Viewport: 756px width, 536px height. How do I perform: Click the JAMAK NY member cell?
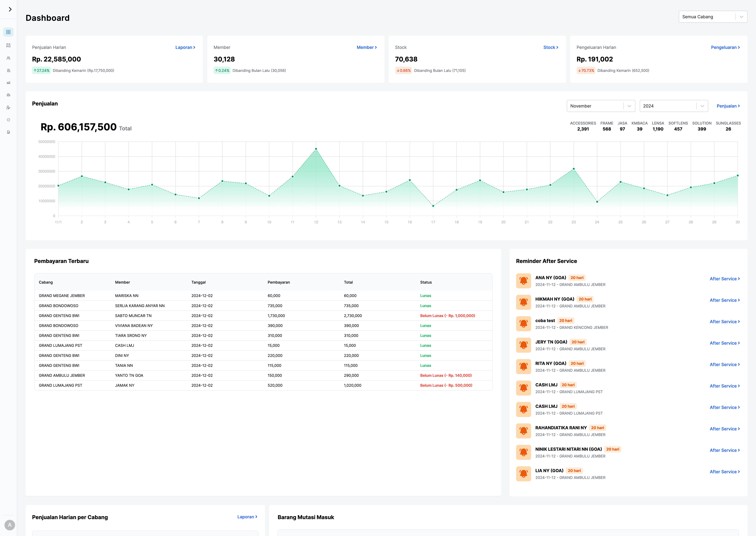[x=125, y=385]
